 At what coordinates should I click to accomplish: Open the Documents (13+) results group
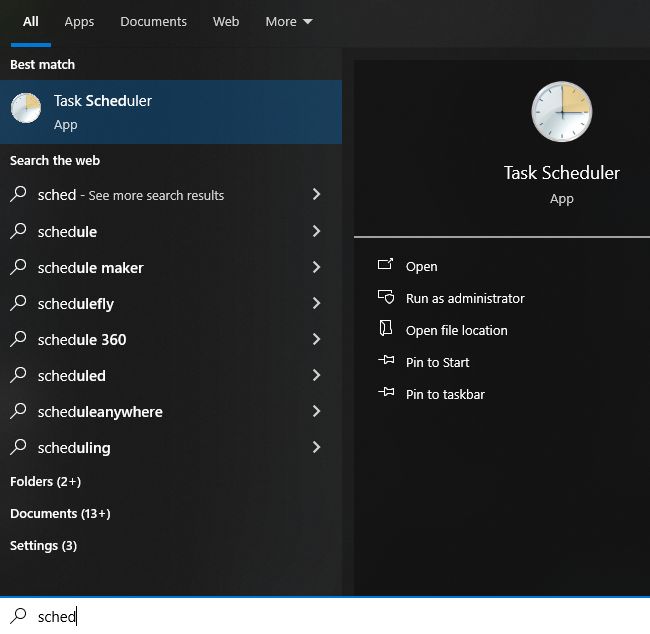(x=61, y=513)
